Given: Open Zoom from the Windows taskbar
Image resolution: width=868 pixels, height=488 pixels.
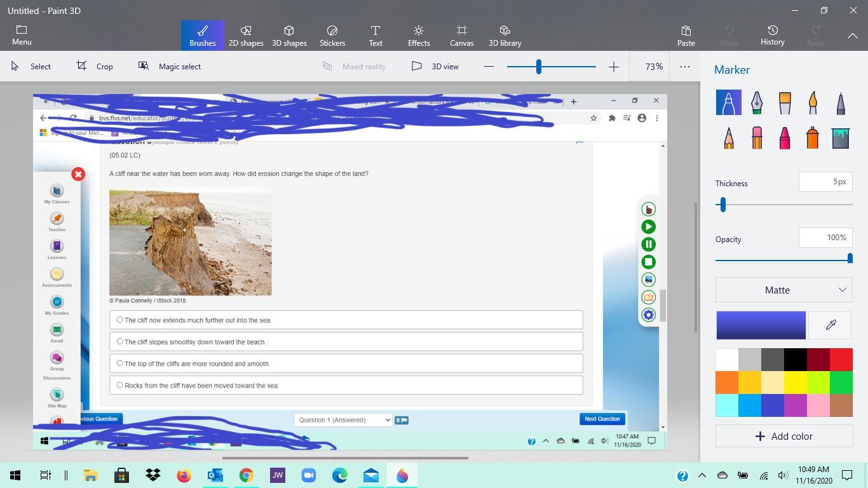Looking at the screenshot, I should pos(309,475).
